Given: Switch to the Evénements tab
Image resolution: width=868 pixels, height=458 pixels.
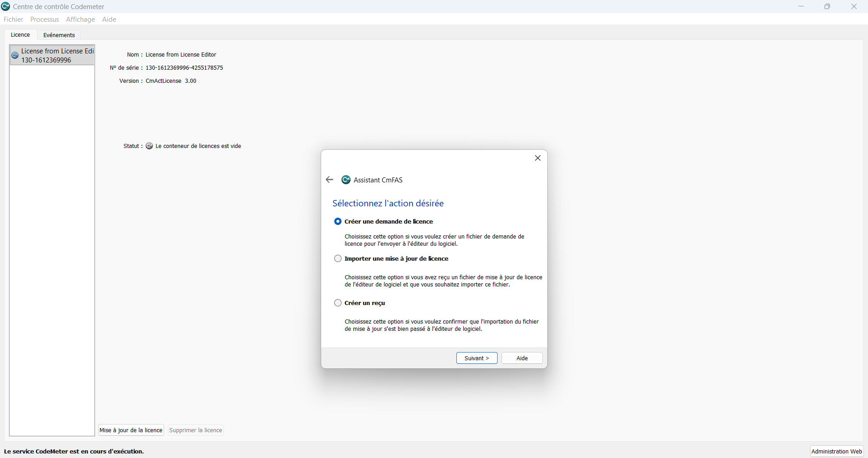Looking at the screenshot, I should click(x=59, y=35).
